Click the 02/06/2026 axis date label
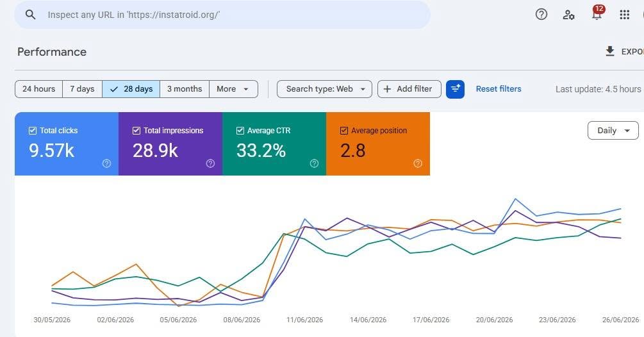Image resolution: width=644 pixels, height=337 pixels. point(115,320)
